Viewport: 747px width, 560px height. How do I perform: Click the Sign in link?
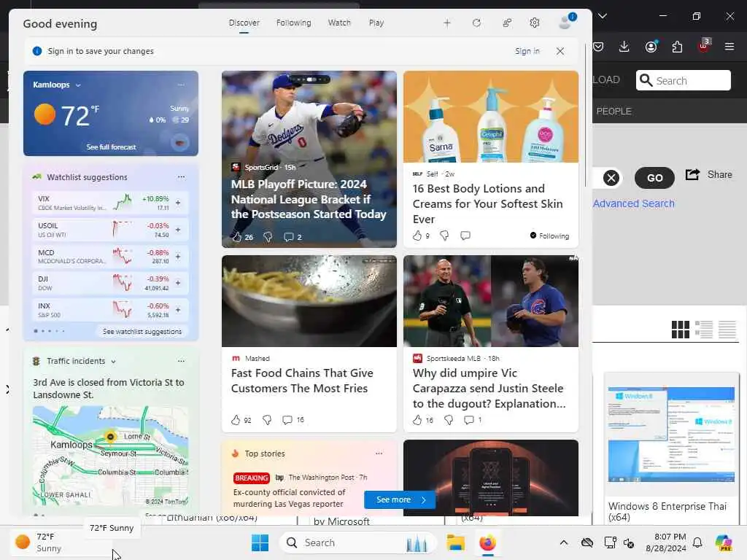click(x=527, y=51)
